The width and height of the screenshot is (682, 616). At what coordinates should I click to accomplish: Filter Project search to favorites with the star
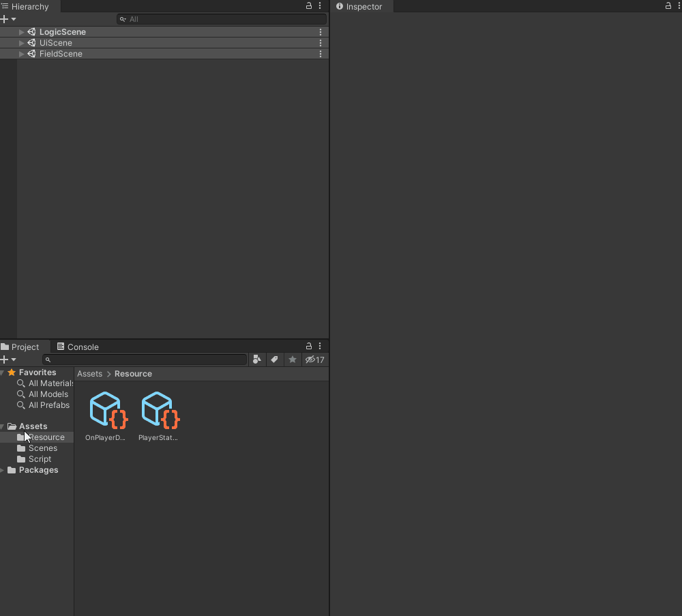(x=293, y=360)
